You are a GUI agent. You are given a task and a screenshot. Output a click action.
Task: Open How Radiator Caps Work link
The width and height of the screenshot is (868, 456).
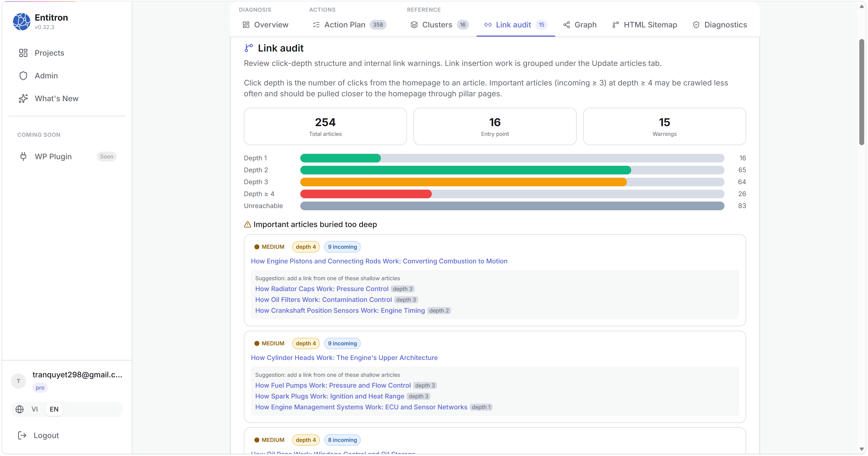click(322, 289)
